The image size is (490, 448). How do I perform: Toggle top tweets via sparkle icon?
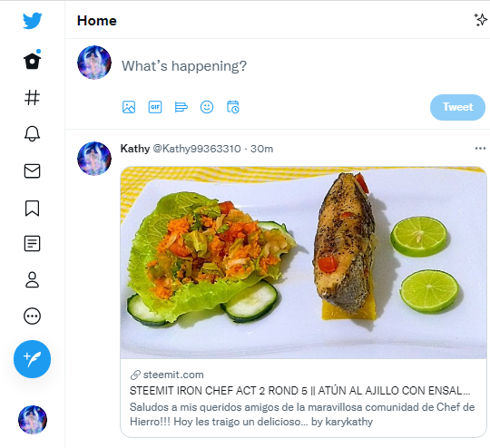481,20
